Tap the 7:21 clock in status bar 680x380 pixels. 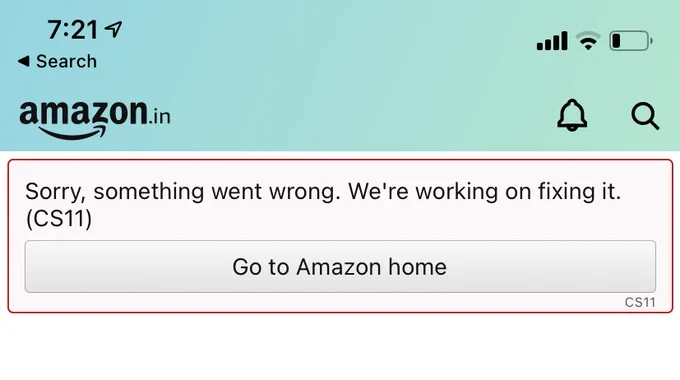pos(73,29)
